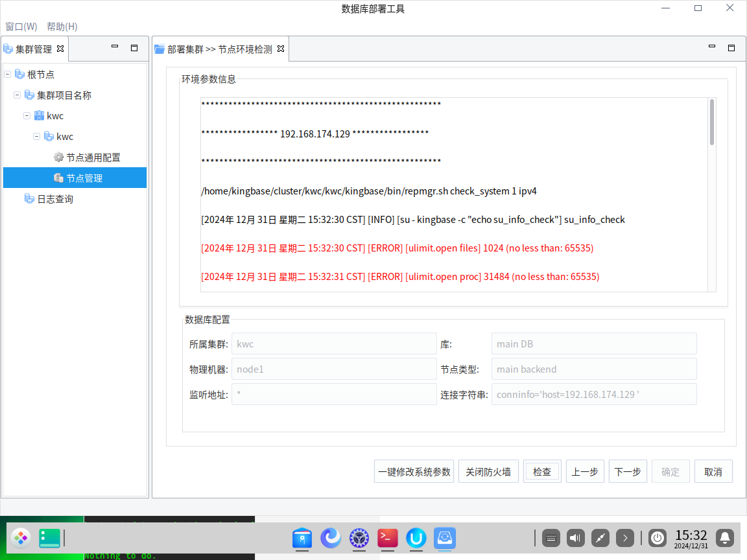
Task: Click the volume icon in system tray
Action: [x=575, y=537]
